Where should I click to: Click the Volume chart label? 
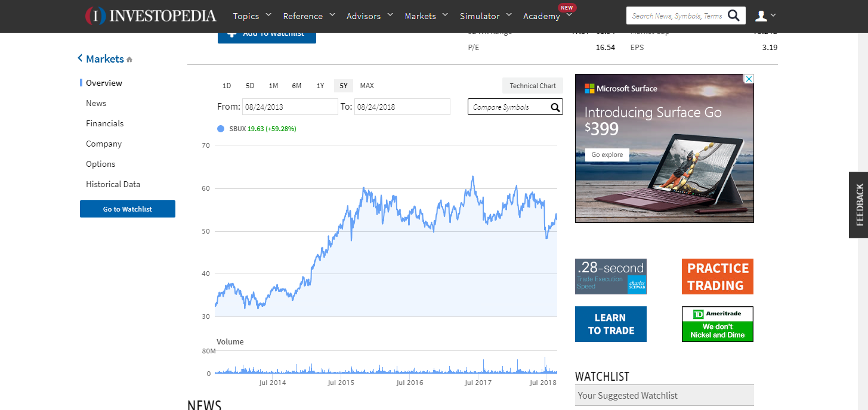(x=230, y=341)
